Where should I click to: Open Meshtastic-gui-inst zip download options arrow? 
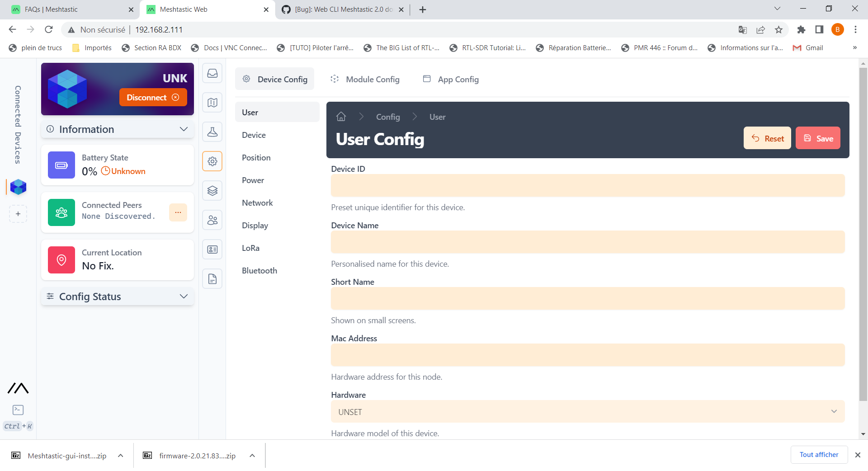coord(121,456)
